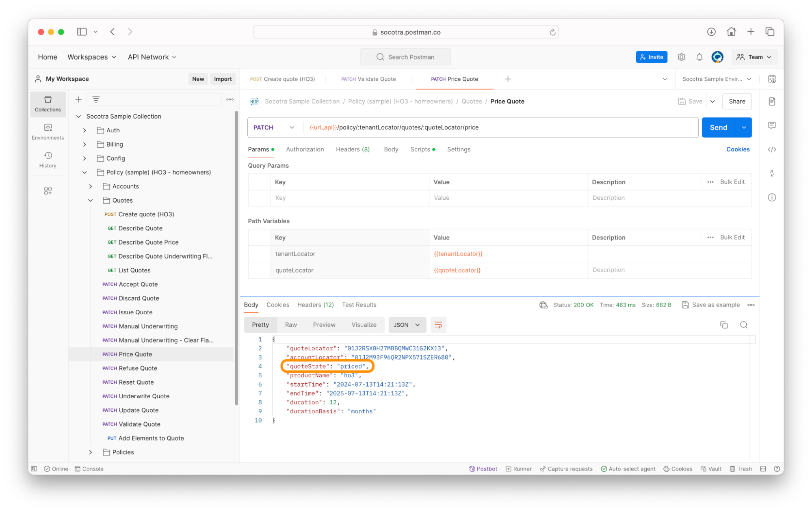Toggle the Online status indicator
Screen dimensions: 812x512
[56, 469]
